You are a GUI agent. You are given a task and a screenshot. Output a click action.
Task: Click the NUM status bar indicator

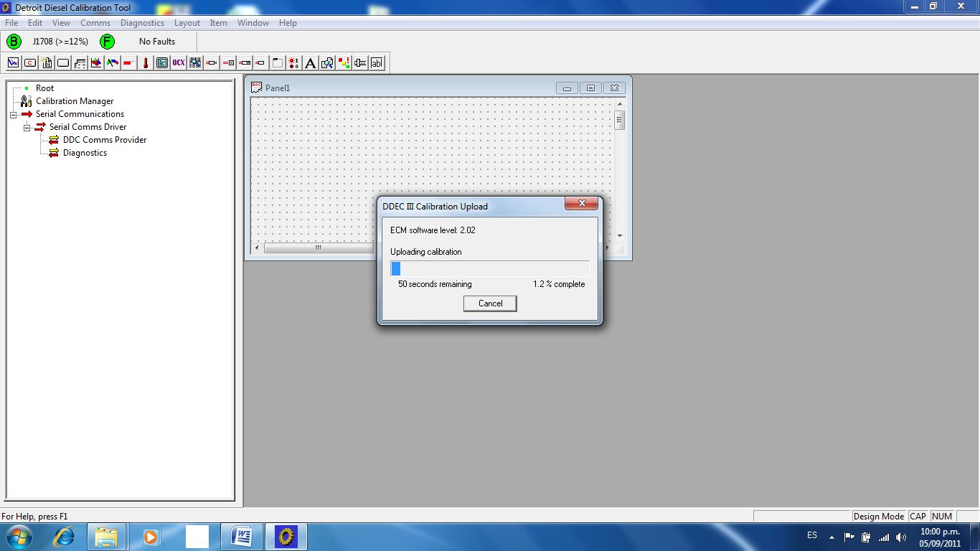tap(942, 516)
